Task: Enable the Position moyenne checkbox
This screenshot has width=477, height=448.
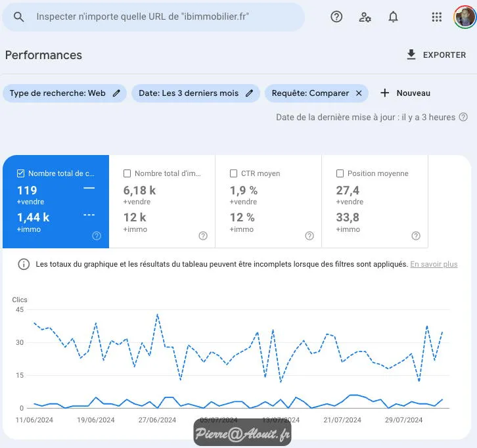Action: [340, 173]
